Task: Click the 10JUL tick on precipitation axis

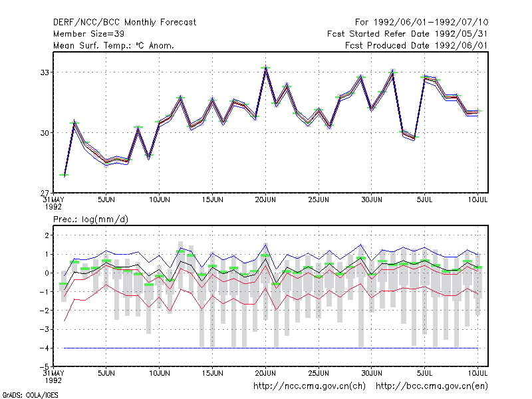Action: click(477, 373)
